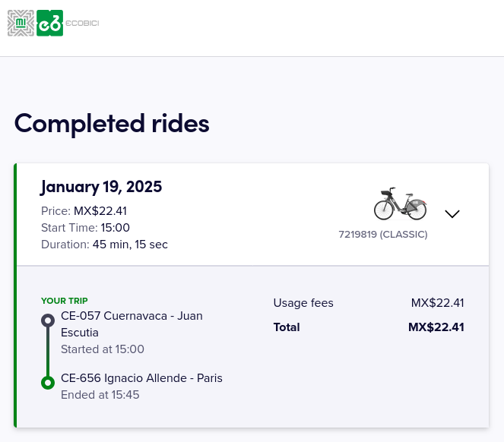Click the Price MX$22.41 line

pos(84,211)
